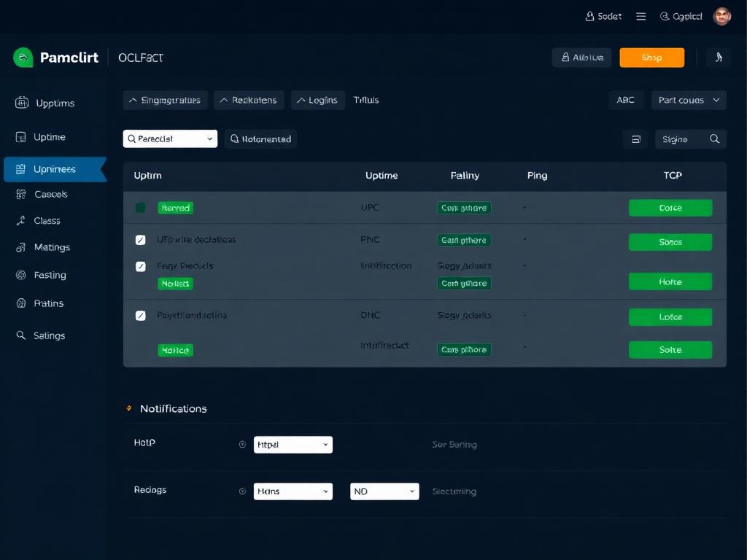Expand the ND dropdown beside Hdns
This screenshot has height=560, width=747.
tap(384, 491)
